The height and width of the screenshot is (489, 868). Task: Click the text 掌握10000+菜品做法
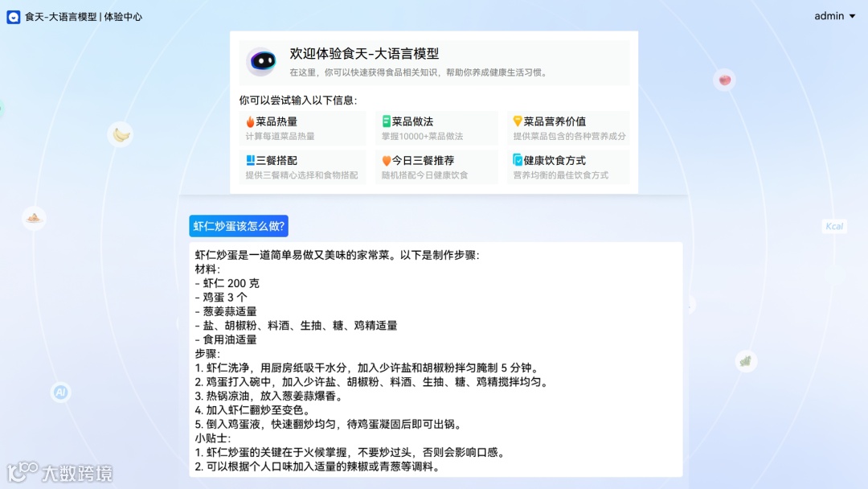pos(423,136)
